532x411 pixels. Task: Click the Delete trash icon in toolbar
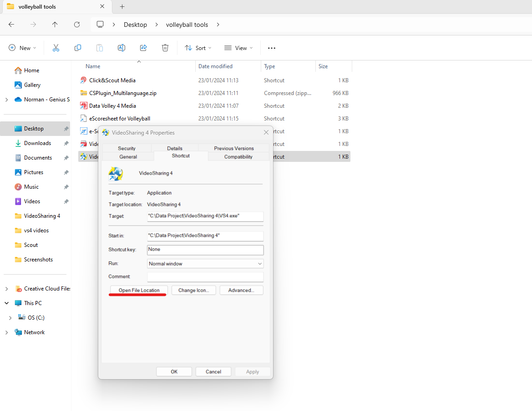165,48
